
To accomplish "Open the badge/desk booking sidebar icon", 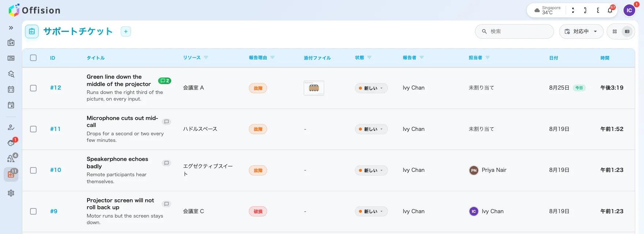I will [x=11, y=42].
